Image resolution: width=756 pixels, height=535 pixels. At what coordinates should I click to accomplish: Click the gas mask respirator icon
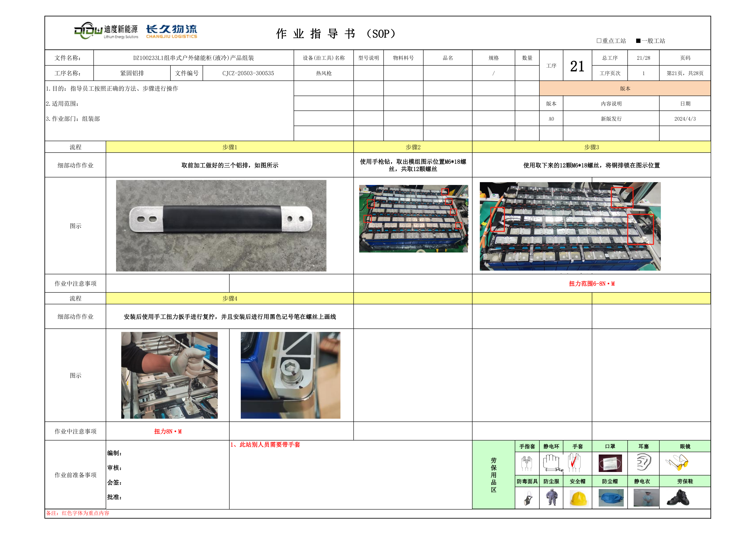pos(528,499)
